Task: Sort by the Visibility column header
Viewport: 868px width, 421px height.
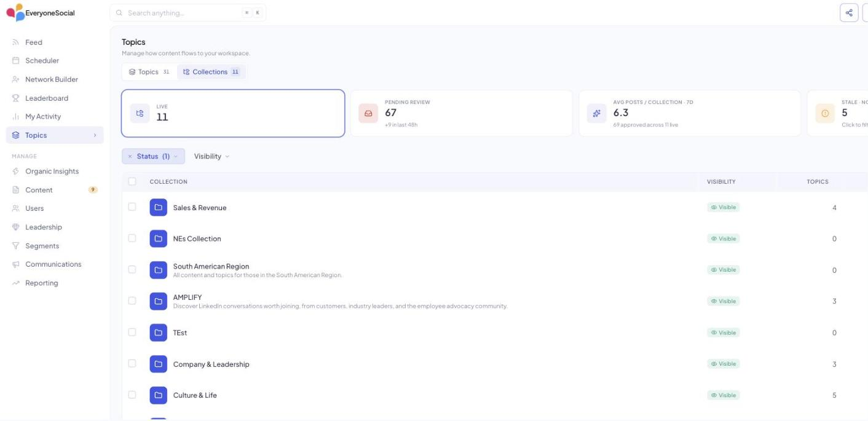Action: (721, 182)
